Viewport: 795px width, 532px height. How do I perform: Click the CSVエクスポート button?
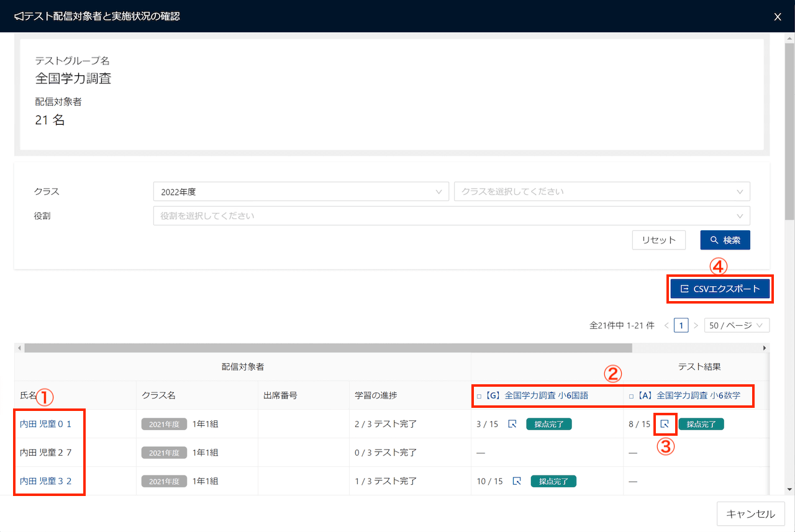coord(720,289)
